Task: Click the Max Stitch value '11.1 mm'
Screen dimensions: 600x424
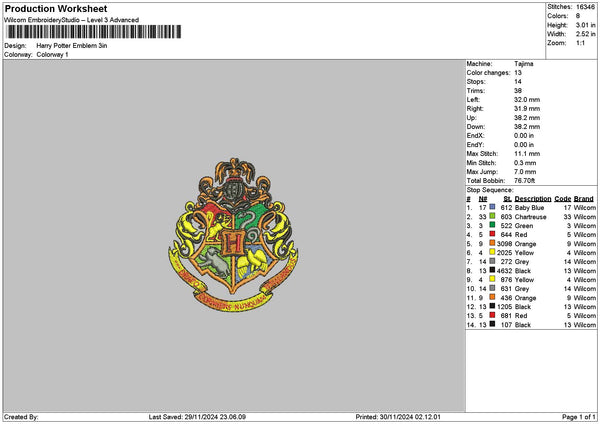Action: (x=527, y=153)
